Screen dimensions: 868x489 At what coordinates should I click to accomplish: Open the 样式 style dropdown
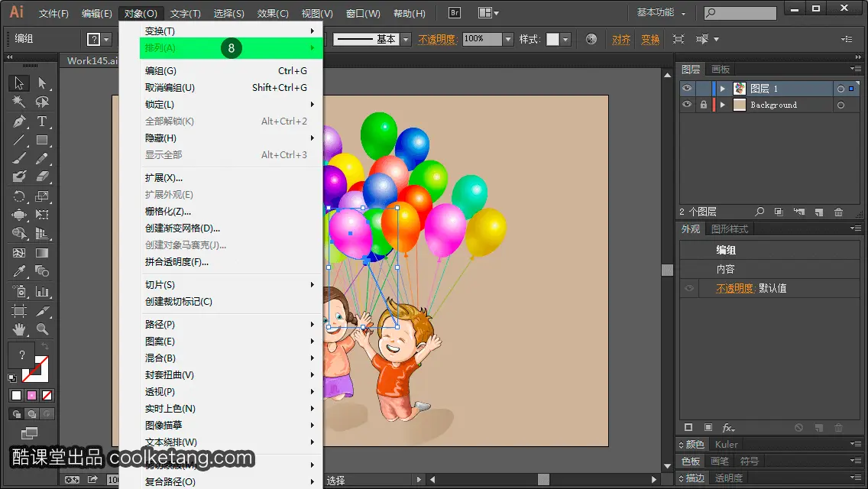(x=565, y=39)
